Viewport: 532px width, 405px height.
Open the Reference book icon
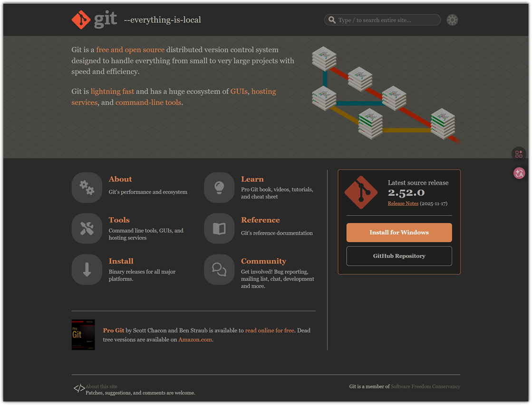tap(219, 228)
